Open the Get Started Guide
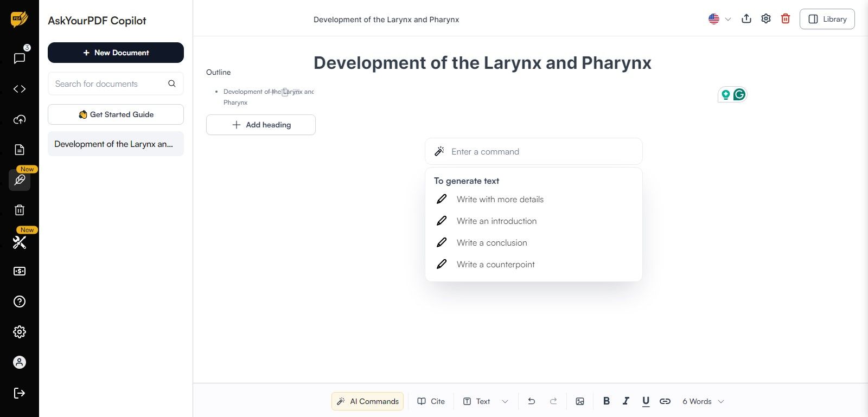Screen dimensions: 868x417 (x=116, y=114)
